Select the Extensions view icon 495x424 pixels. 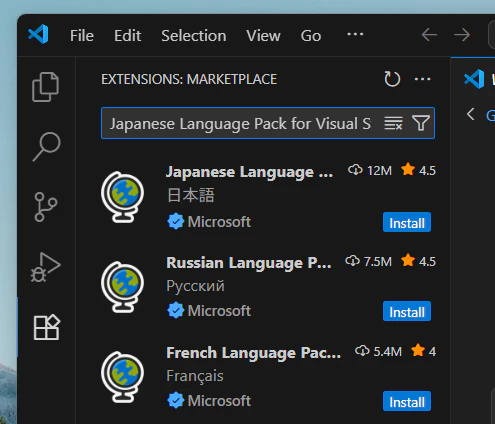[x=47, y=327]
